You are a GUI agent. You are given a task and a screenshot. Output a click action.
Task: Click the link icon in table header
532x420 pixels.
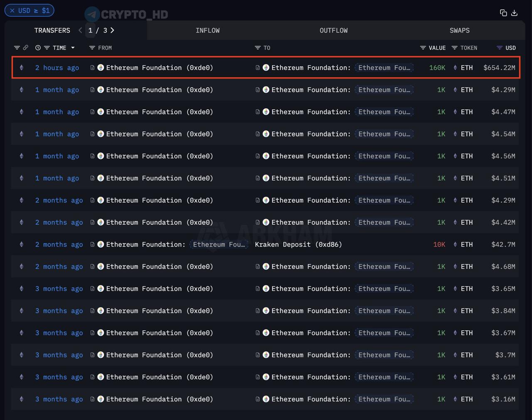(x=26, y=48)
